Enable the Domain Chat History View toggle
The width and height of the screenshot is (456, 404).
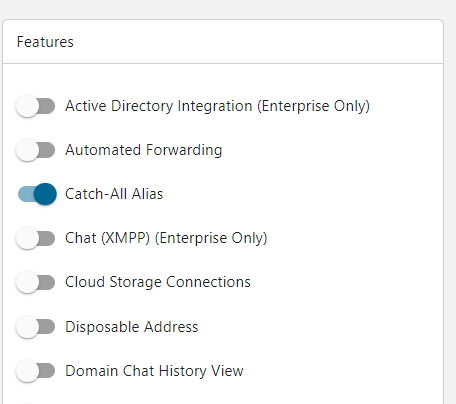click(x=36, y=371)
